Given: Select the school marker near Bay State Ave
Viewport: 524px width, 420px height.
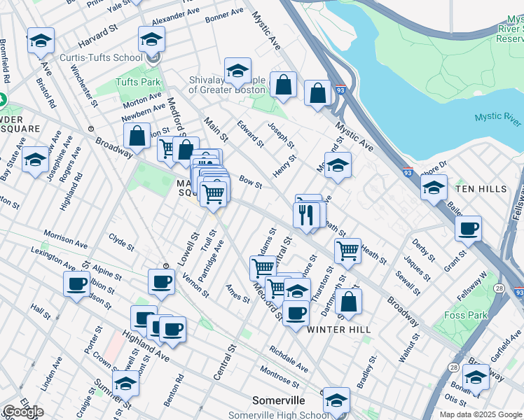Looking at the screenshot, I should [x=35, y=161].
